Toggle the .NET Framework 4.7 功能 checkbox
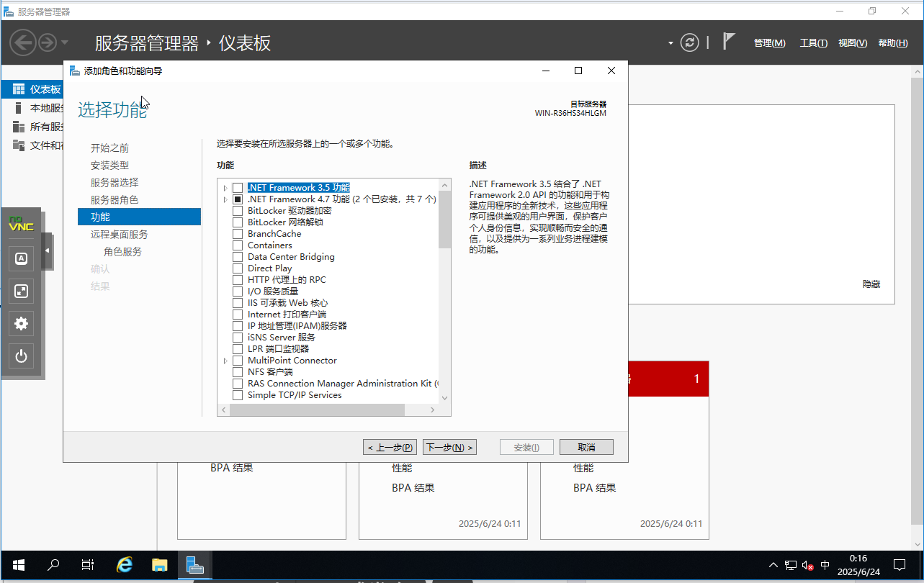 pyautogui.click(x=238, y=199)
